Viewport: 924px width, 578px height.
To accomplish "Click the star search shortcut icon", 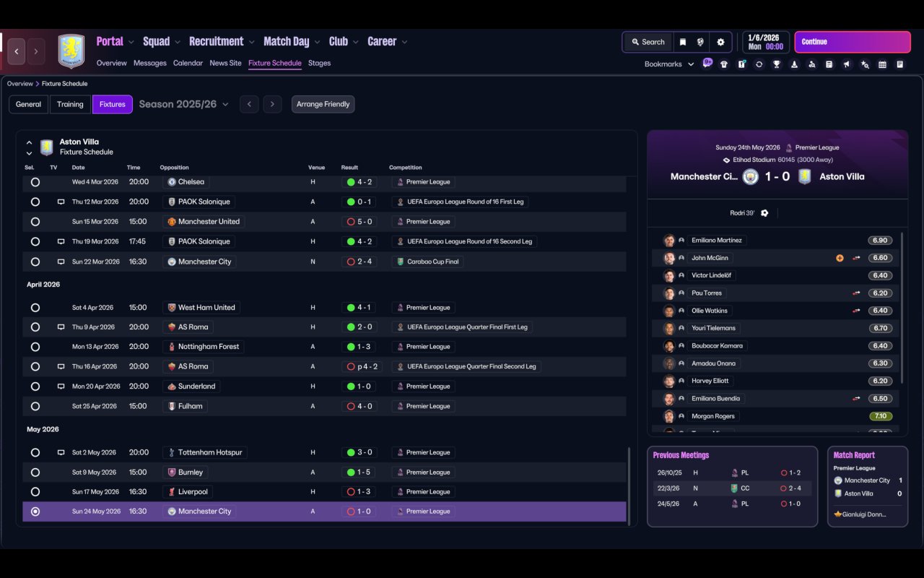I will (x=865, y=64).
